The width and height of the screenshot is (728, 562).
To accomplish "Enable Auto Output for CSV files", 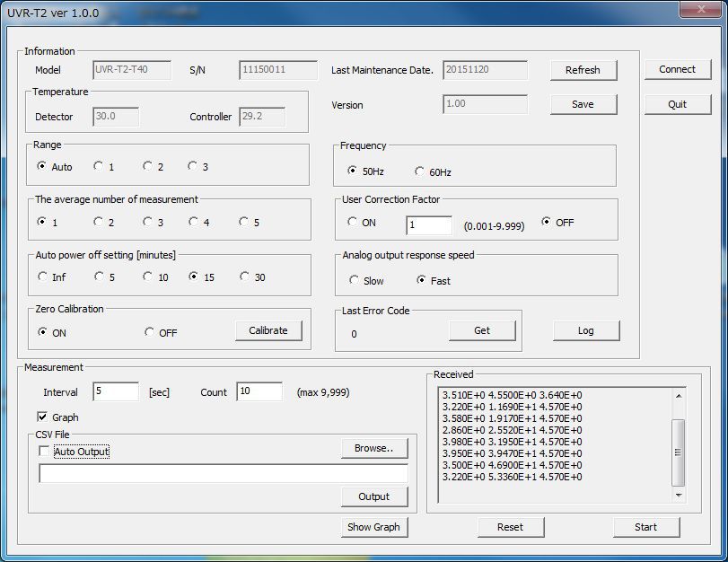I will [x=44, y=453].
